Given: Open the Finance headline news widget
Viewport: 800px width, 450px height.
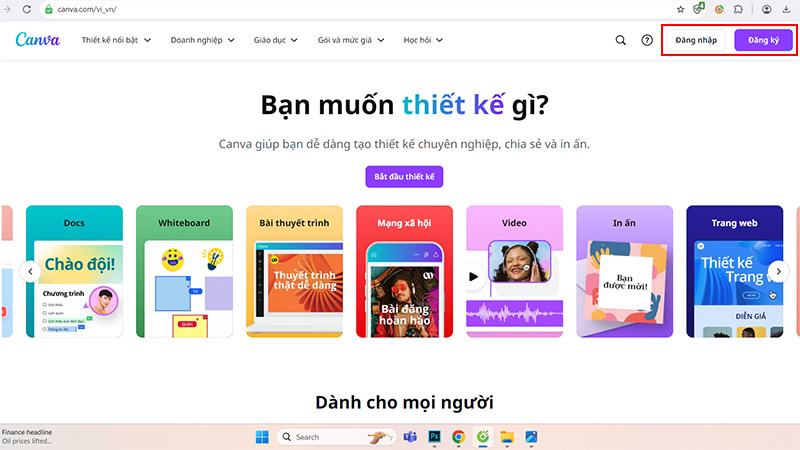Looking at the screenshot, I should (x=27, y=437).
